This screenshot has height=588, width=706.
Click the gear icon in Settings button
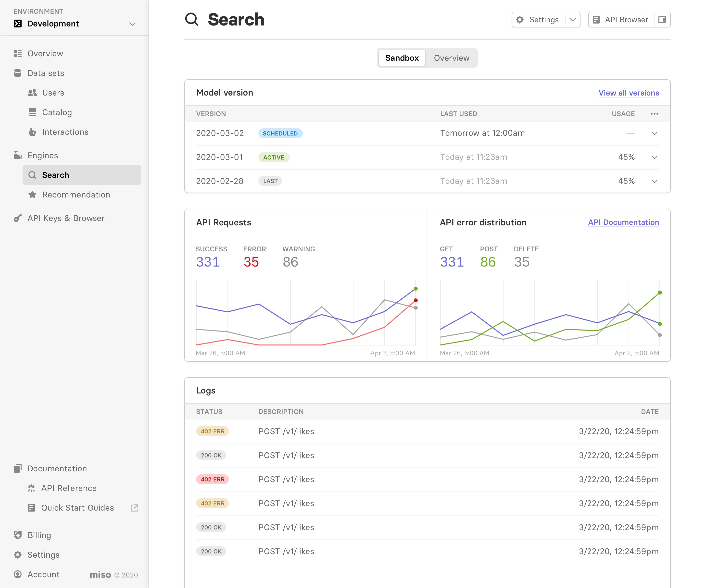(520, 20)
